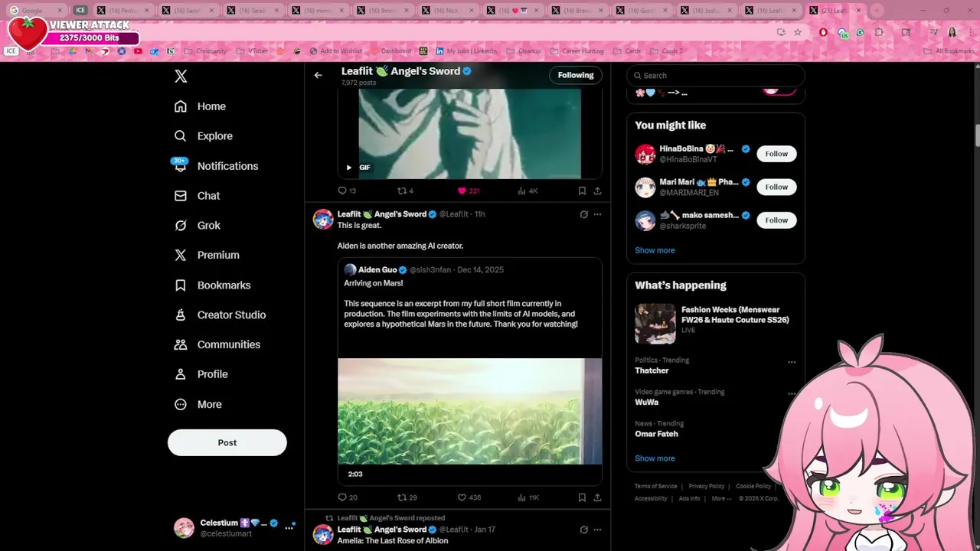The height and width of the screenshot is (551, 980).
Task: Follow mako samesh
Action: (776, 220)
